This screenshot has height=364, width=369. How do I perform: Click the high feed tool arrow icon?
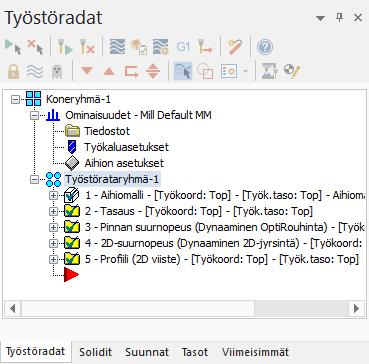(205, 47)
